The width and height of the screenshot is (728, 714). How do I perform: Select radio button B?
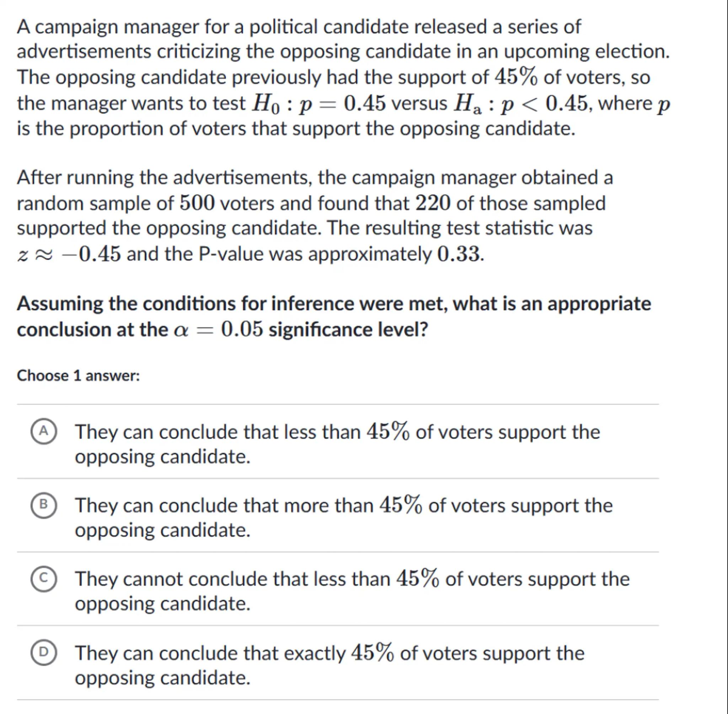click(x=44, y=505)
